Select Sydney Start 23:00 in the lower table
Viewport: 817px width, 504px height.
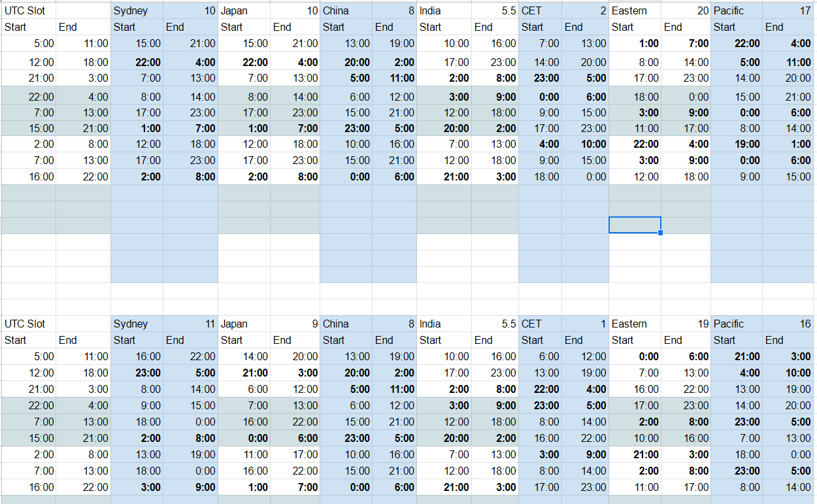pyautogui.click(x=137, y=373)
